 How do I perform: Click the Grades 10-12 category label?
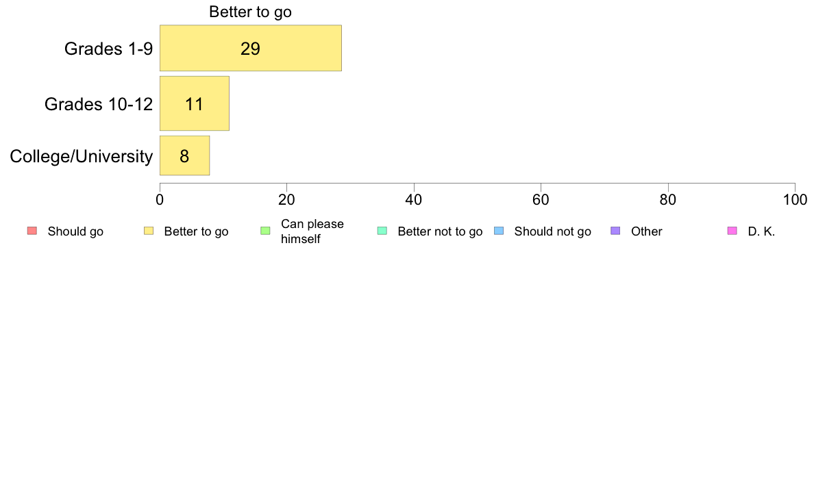[99, 104]
